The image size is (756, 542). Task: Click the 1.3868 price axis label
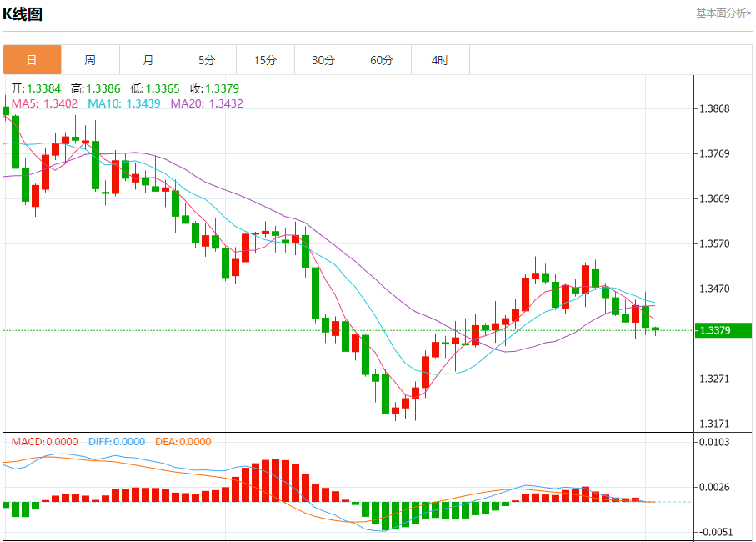pos(714,108)
